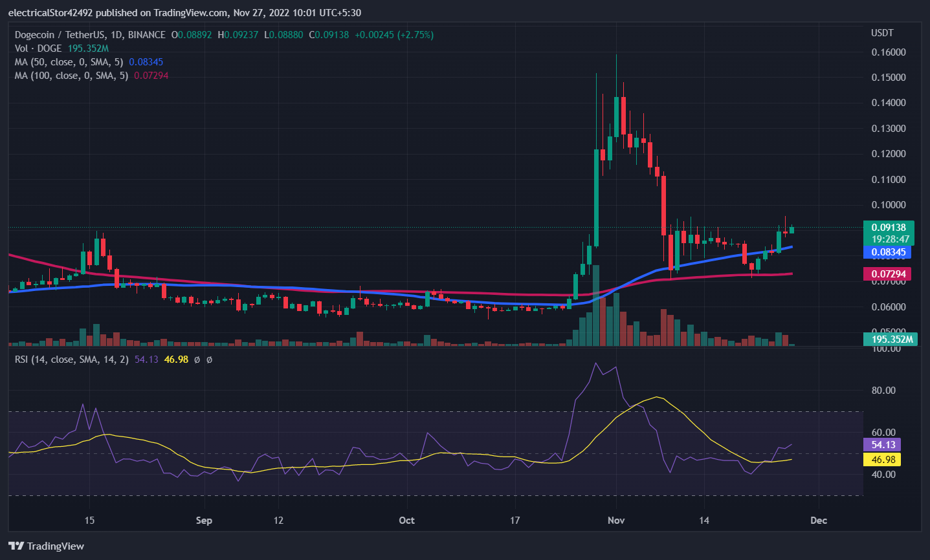Click the 0.13000 price axis label

tap(889, 129)
